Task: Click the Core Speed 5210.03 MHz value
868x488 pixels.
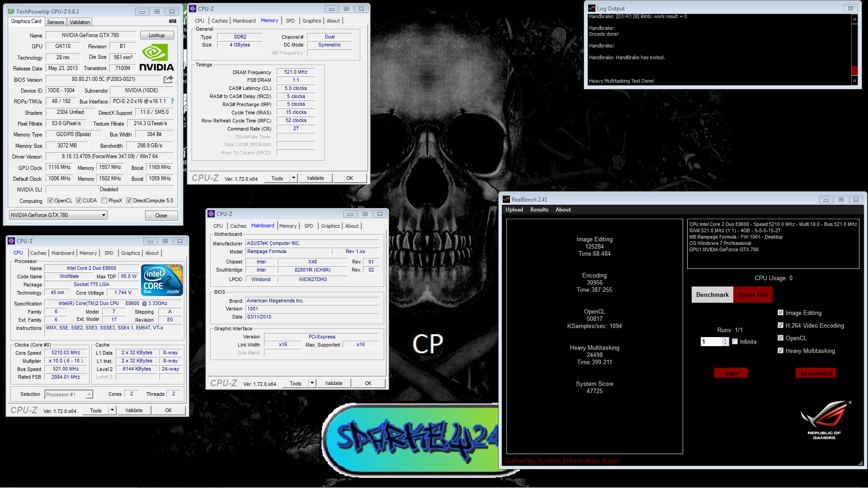Action: coord(66,352)
